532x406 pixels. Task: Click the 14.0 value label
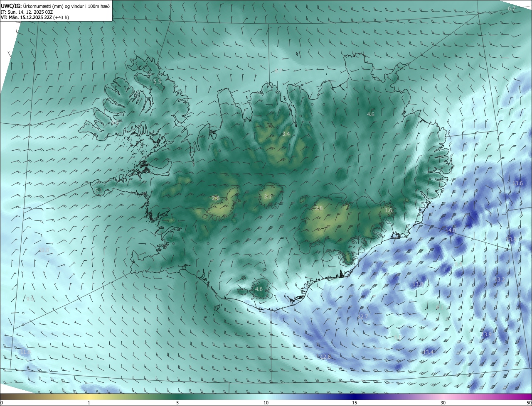(451, 230)
